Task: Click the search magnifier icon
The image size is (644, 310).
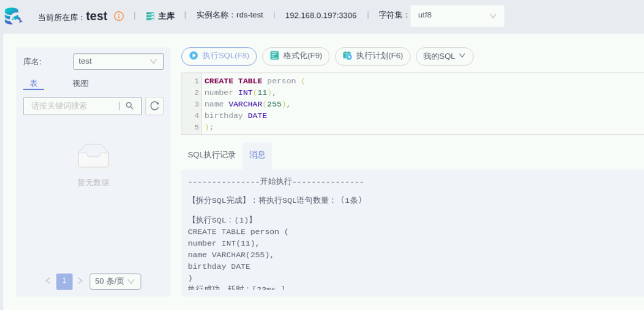Action: tap(130, 106)
